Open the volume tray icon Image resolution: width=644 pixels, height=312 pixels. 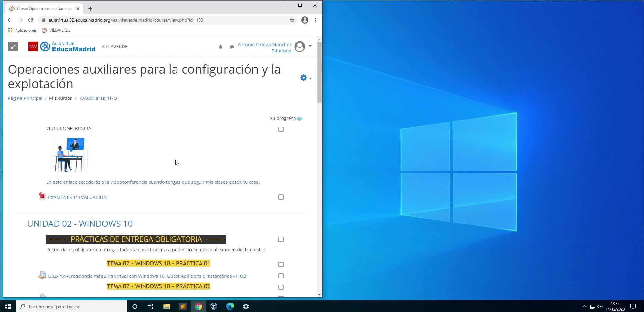coord(600,307)
